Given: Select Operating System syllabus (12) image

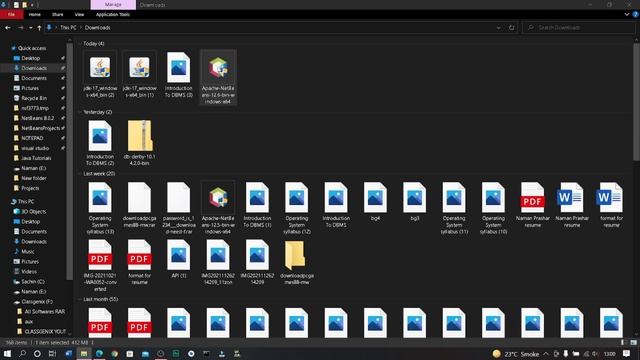Looking at the screenshot, I should pos(297,198).
